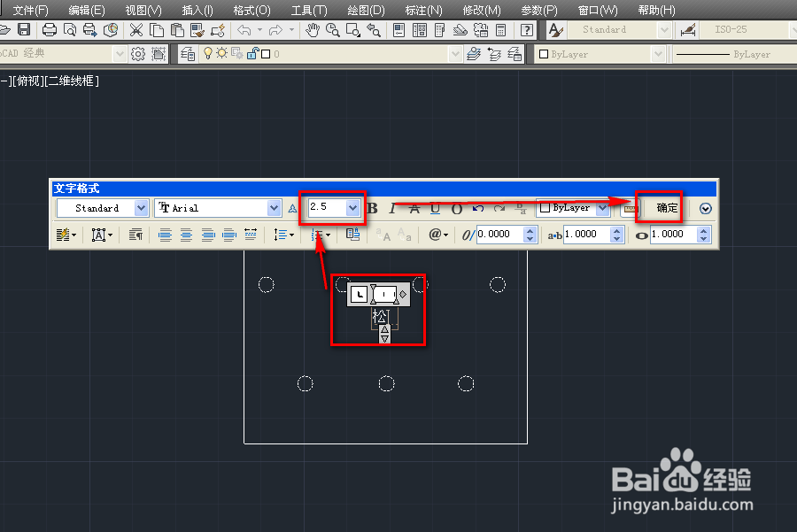This screenshot has width=797, height=532.
Task: Open the line spacing dropdown
Action: click(283, 235)
